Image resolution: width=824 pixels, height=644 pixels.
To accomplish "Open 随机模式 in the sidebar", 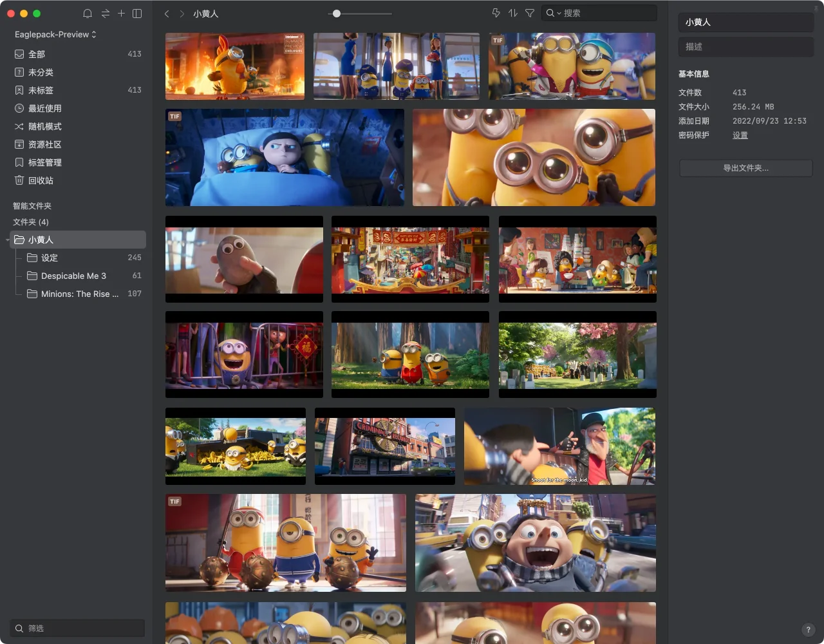I will [79, 126].
